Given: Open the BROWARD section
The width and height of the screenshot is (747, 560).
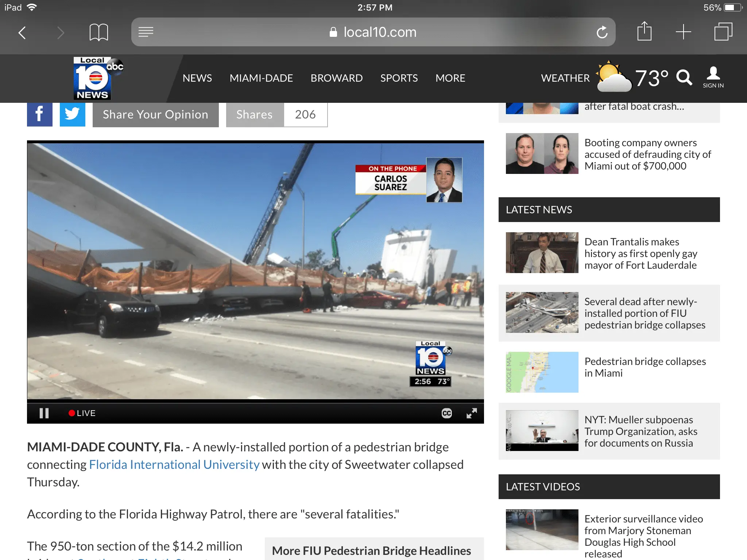Looking at the screenshot, I should tap(337, 78).
